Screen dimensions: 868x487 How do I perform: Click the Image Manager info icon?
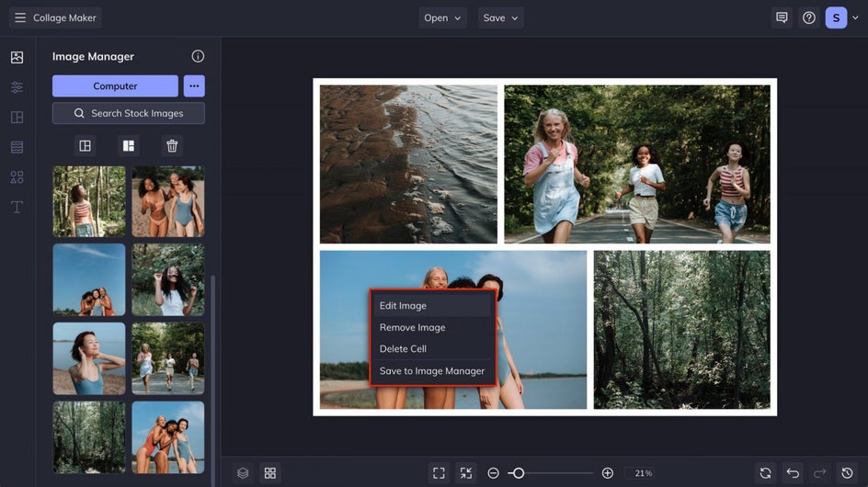(x=198, y=56)
